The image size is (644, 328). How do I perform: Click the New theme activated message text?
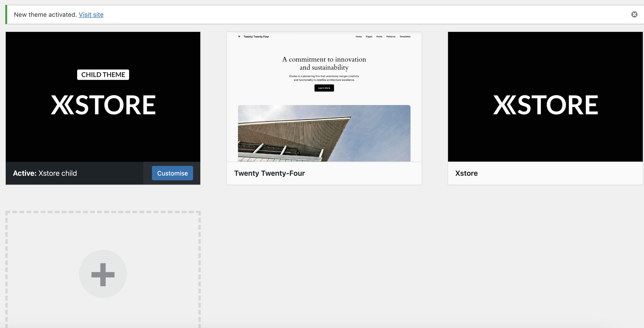(x=45, y=15)
